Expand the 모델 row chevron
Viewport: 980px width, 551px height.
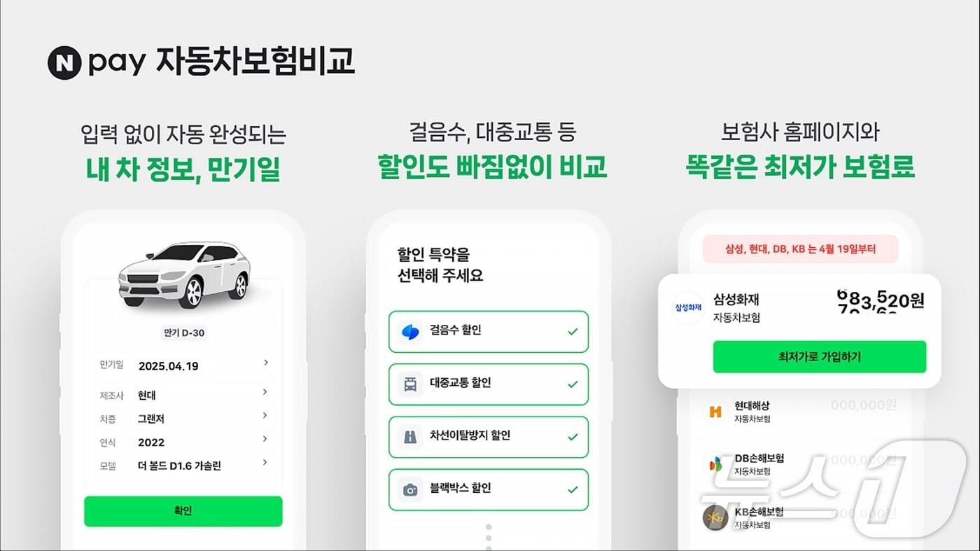coord(265,463)
